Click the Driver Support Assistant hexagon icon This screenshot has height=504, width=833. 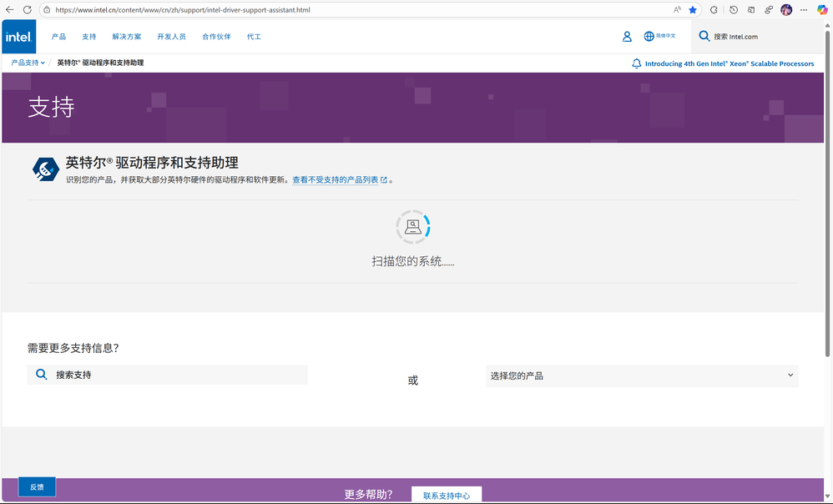point(46,169)
